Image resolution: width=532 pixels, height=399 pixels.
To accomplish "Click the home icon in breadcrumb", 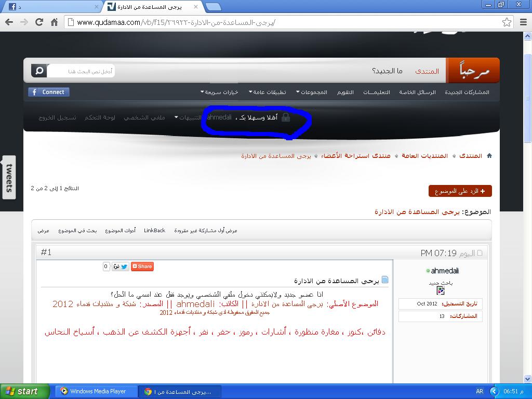I will point(489,156).
